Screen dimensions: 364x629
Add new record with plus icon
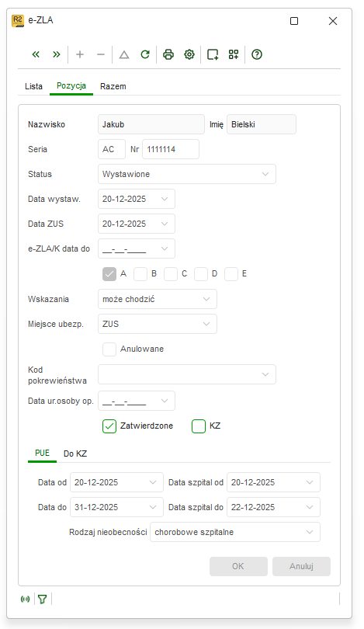[80, 54]
